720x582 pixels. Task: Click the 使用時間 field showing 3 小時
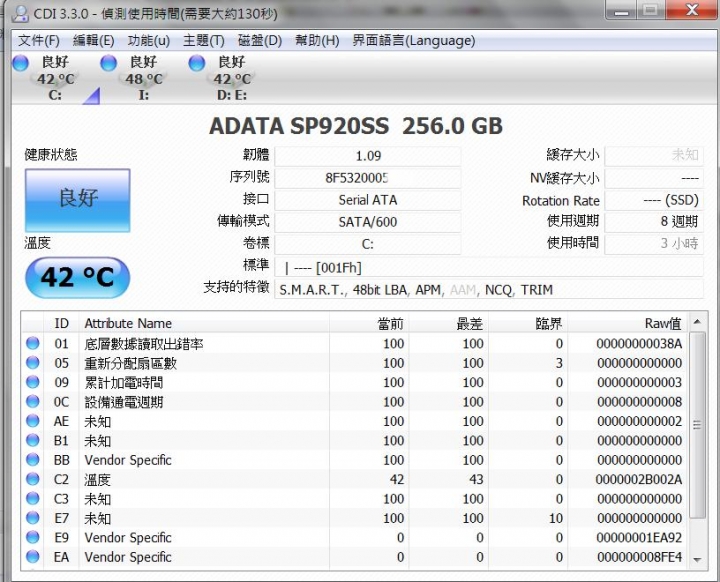[x=654, y=244]
